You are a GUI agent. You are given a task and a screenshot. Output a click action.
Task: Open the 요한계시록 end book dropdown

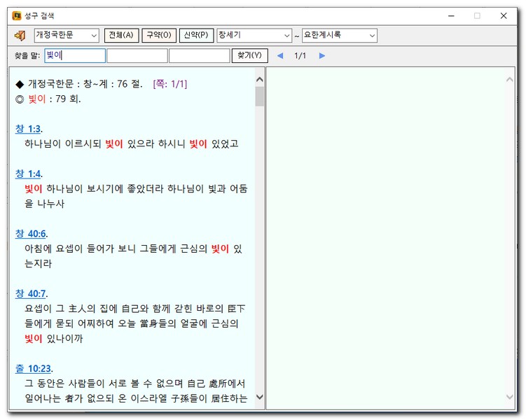coord(340,35)
